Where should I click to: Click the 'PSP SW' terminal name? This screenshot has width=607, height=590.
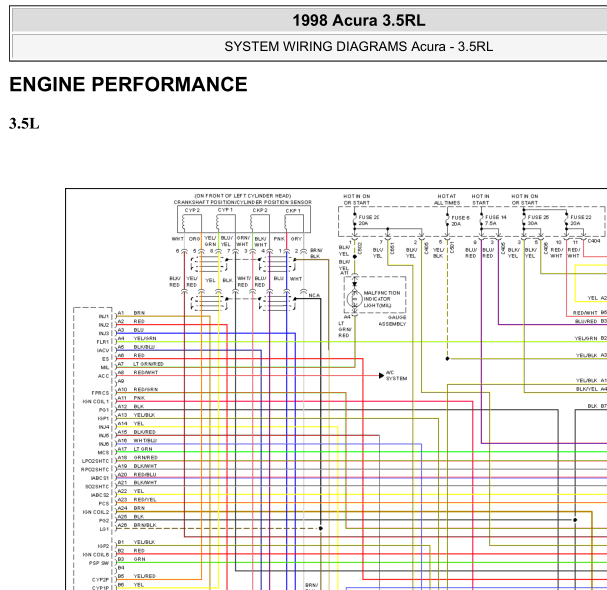pyautogui.click(x=99, y=563)
